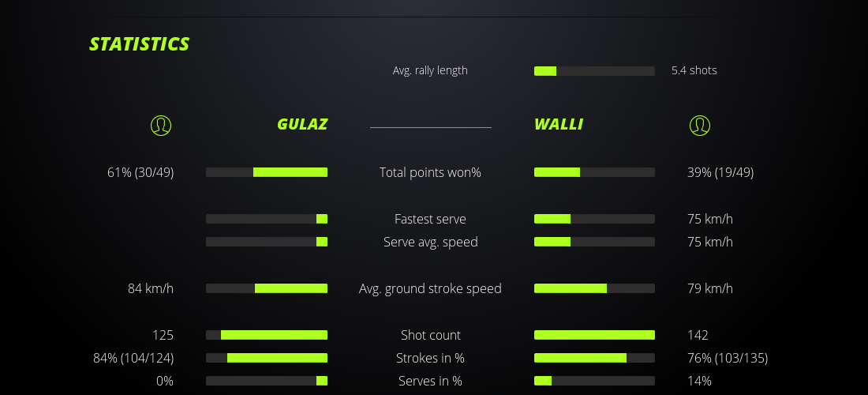
Task: Click the STATISTICS heading
Action: (140, 44)
